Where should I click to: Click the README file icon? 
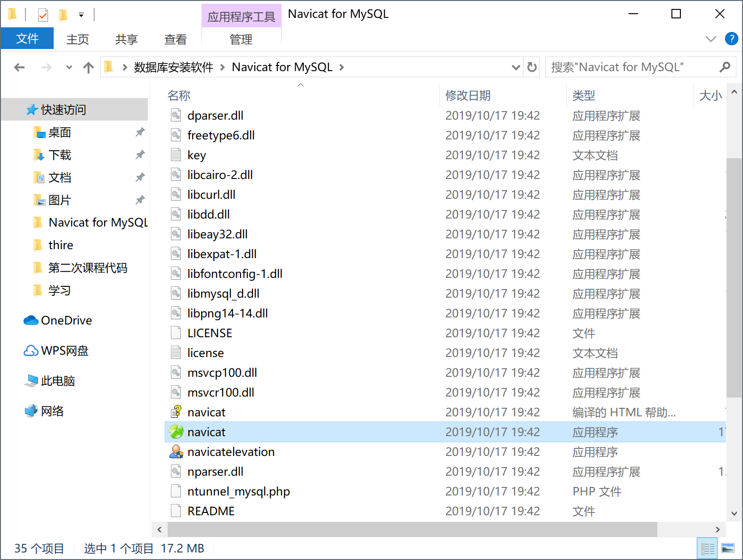click(176, 511)
